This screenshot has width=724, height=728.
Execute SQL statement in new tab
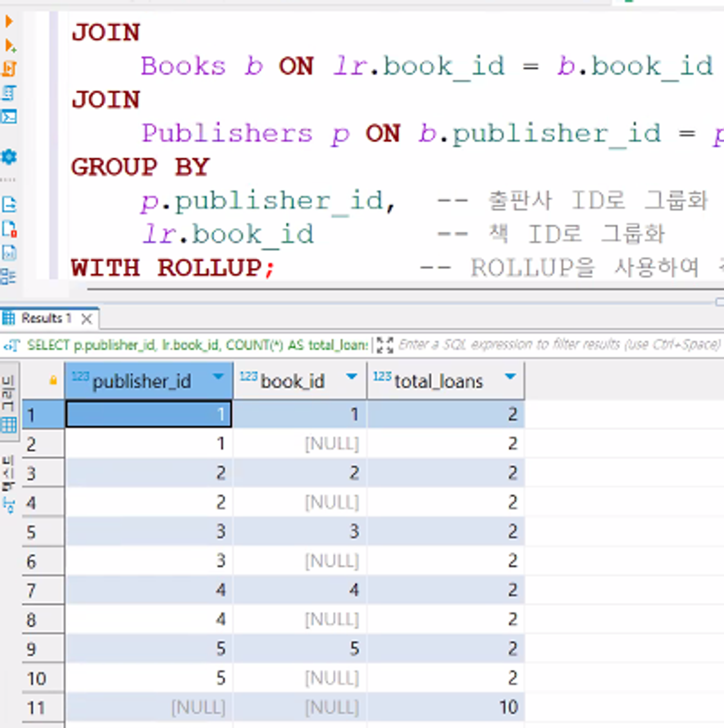point(10,46)
